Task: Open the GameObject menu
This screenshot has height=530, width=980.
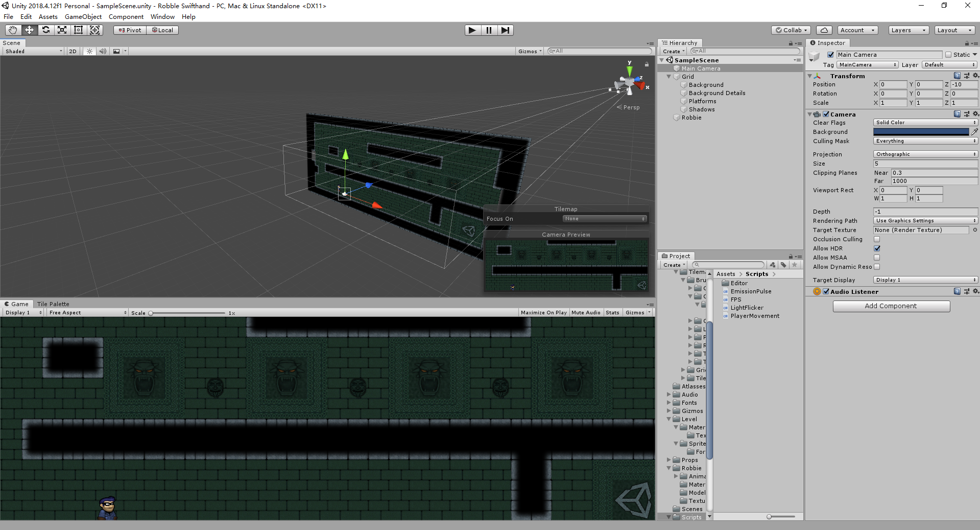Action: click(x=83, y=17)
